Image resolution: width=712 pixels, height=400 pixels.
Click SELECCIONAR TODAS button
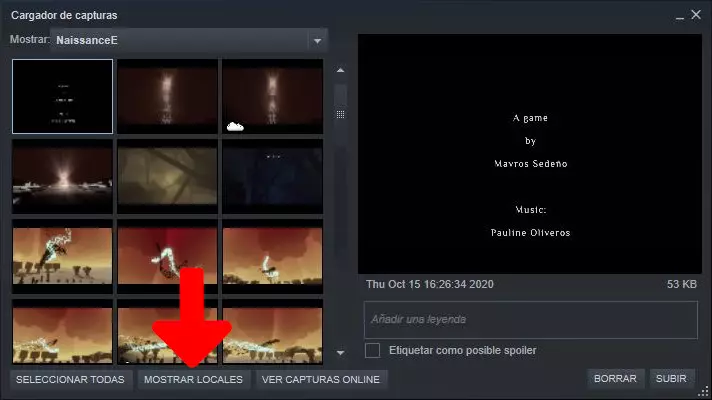pyautogui.click(x=70, y=380)
